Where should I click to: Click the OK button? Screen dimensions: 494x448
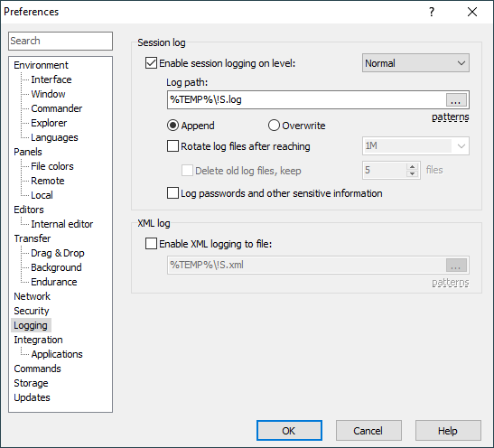coord(289,430)
